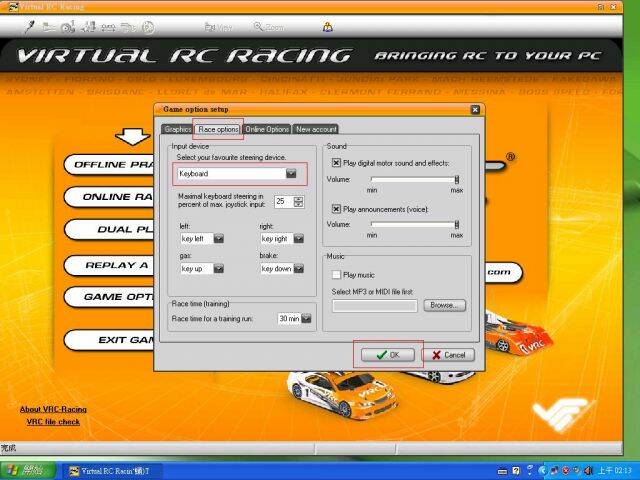Open the Windows Start button
The height and width of the screenshot is (480, 640).
coord(28,471)
